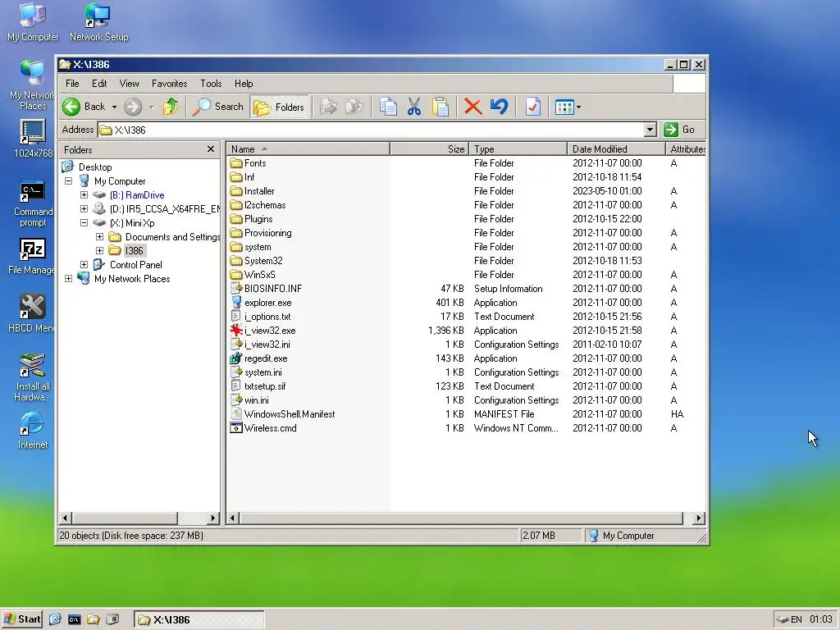This screenshot has width=840, height=630.
Task: Open the Network Setup desktop icon
Action: click(98, 22)
